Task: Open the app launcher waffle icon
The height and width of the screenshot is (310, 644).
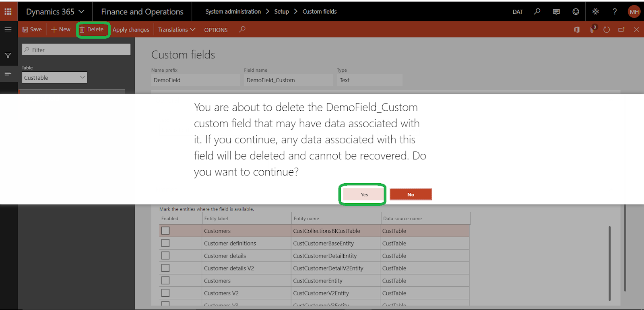Action: (8, 12)
